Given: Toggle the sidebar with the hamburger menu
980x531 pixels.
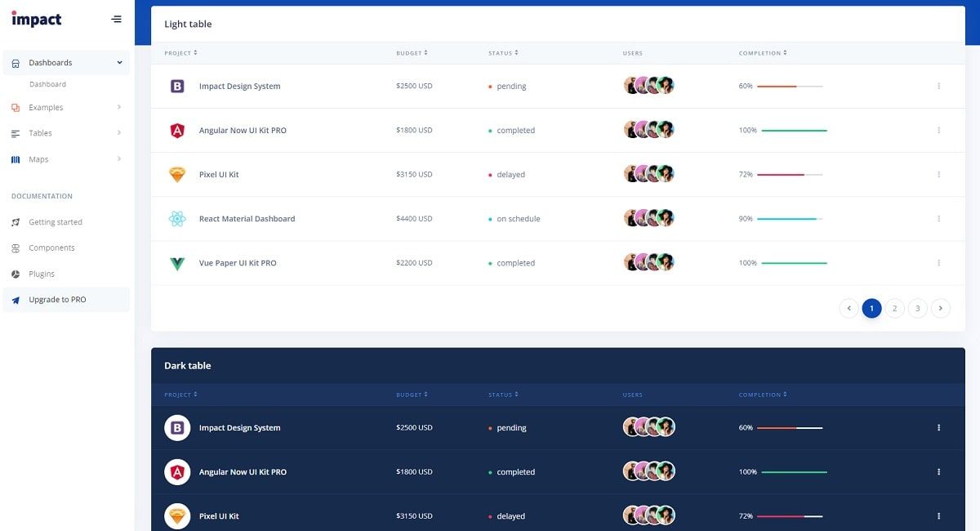Looking at the screenshot, I should [115, 18].
